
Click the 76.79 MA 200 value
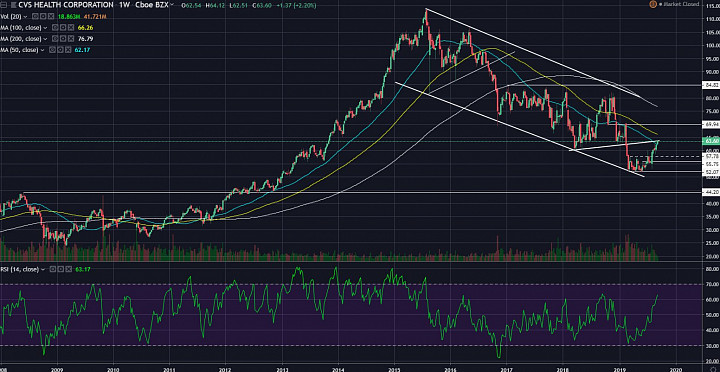85,39
